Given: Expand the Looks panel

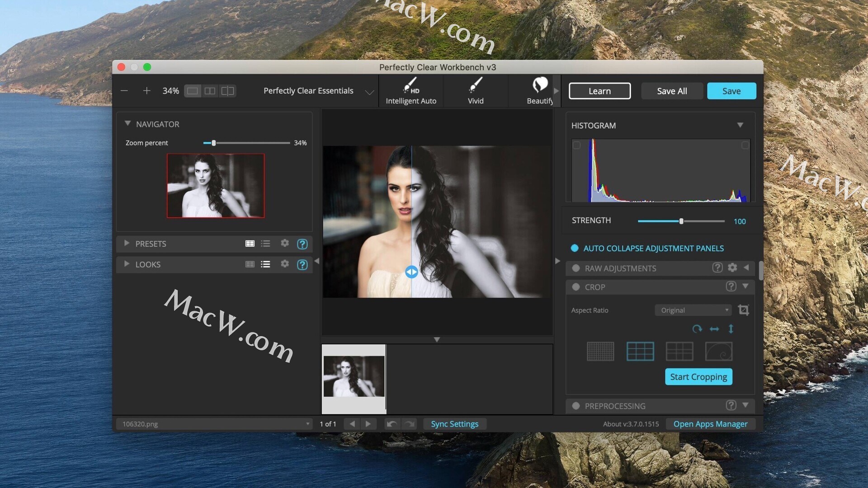Looking at the screenshot, I should coord(127,264).
